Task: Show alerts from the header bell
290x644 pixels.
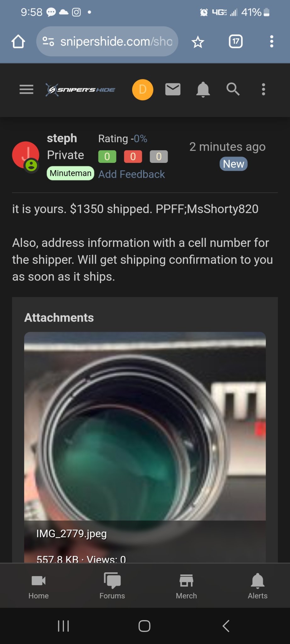Action: [x=203, y=90]
